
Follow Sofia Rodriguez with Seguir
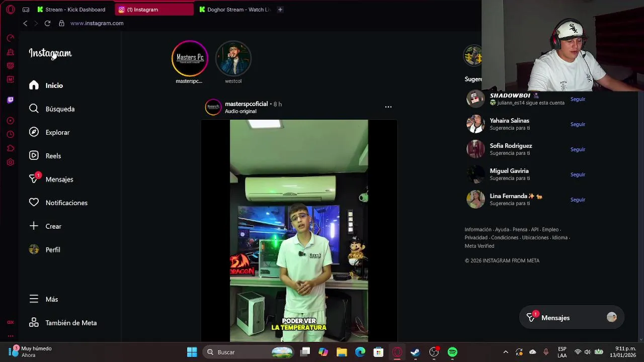pos(578,149)
